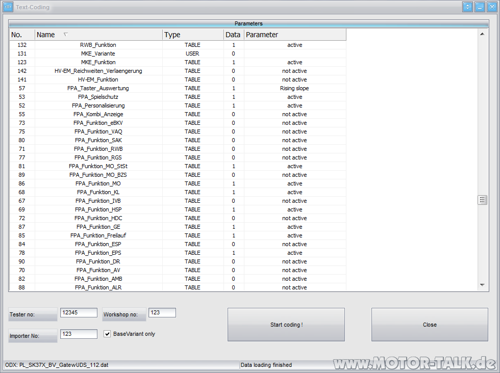Sort the table by the Type column
Image resolution: width=500 pixels, height=373 pixels.
(x=193, y=35)
